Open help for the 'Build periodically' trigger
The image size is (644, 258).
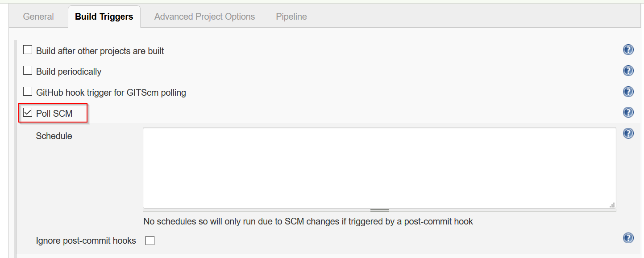(628, 70)
